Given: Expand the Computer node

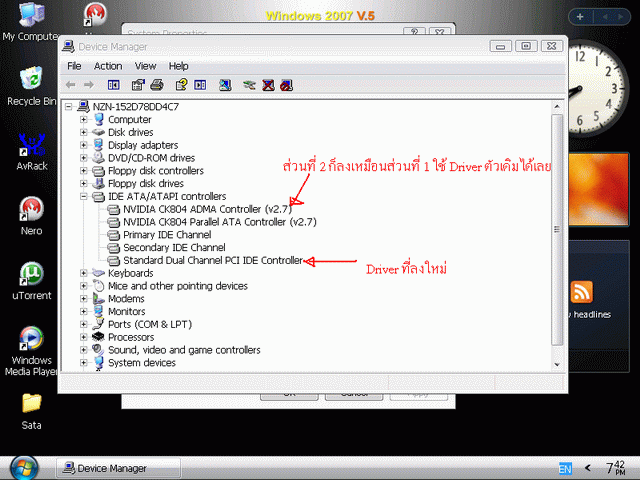Looking at the screenshot, I should pyautogui.click(x=84, y=120).
